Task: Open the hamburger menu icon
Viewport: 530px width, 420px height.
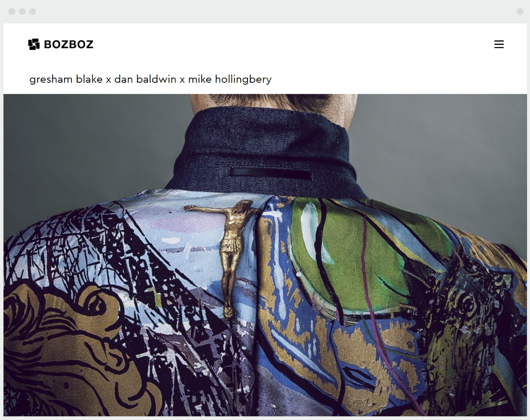Action: pos(499,44)
